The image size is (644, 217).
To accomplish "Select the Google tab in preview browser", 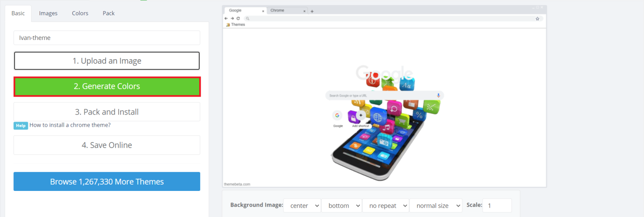I will coord(245,10).
